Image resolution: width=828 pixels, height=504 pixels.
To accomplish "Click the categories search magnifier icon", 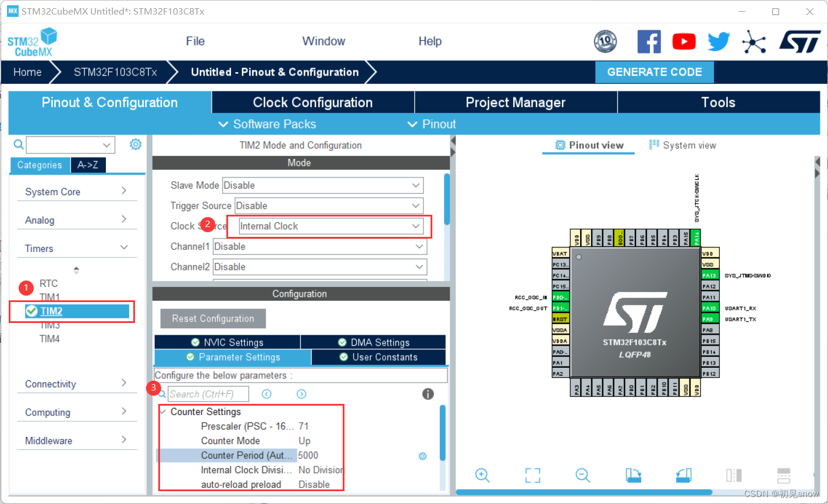I will [19, 144].
